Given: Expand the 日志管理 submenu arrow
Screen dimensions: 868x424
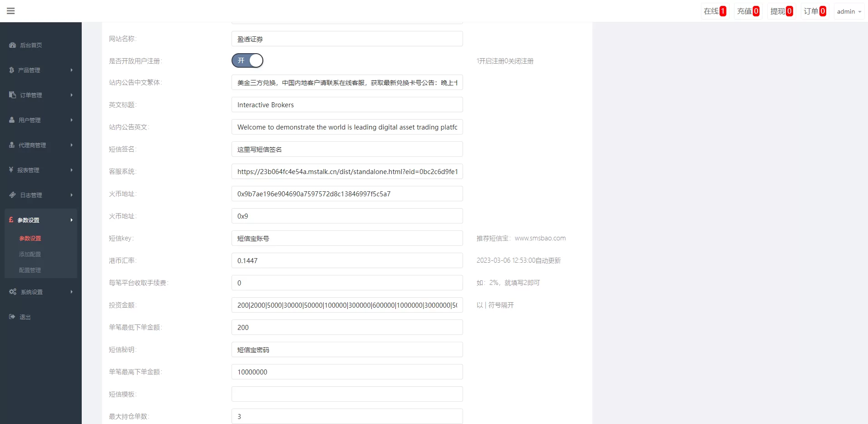Looking at the screenshot, I should [71, 195].
